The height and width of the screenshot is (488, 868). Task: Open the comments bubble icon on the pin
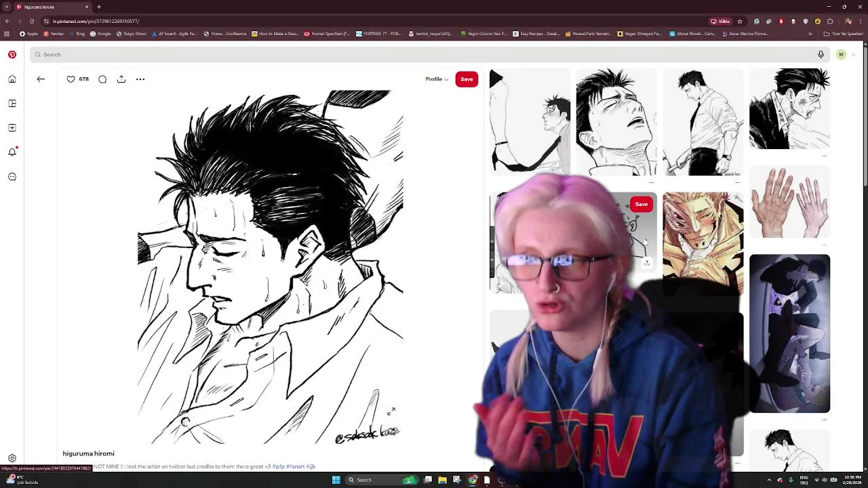point(102,79)
